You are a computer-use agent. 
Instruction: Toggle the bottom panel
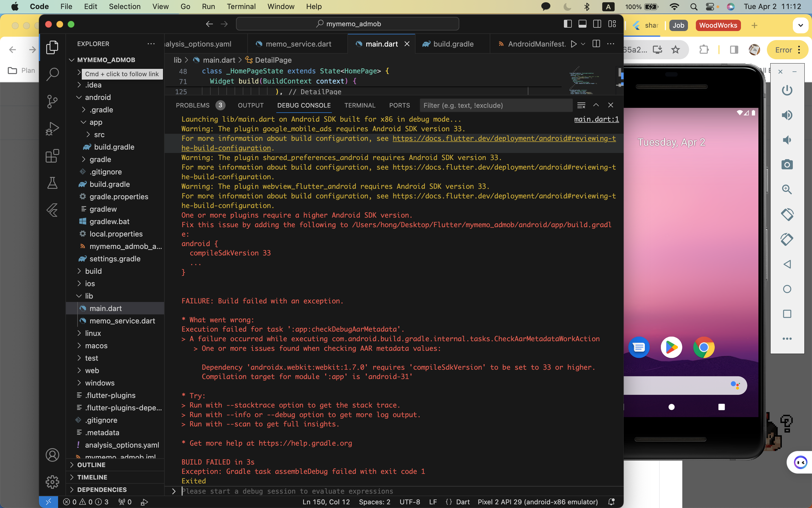[x=582, y=24]
